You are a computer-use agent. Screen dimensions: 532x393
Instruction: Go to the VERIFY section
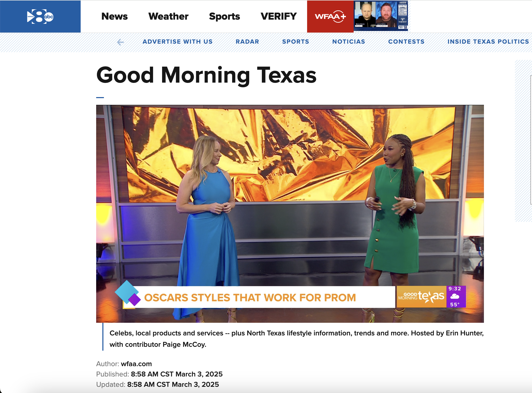tap(278, 17)
